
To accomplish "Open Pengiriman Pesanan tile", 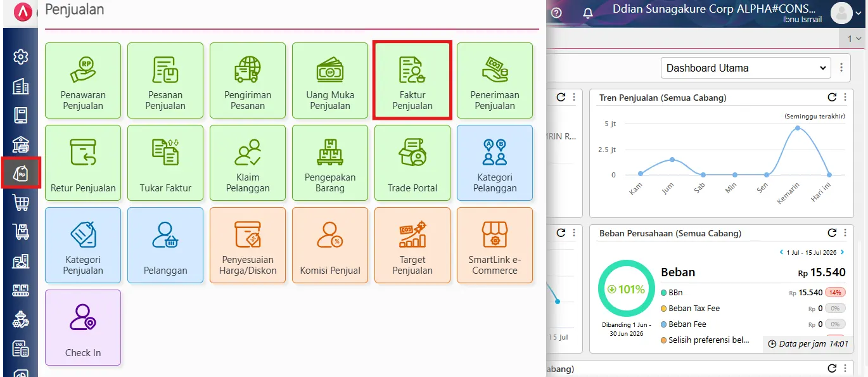I will 248,80.
